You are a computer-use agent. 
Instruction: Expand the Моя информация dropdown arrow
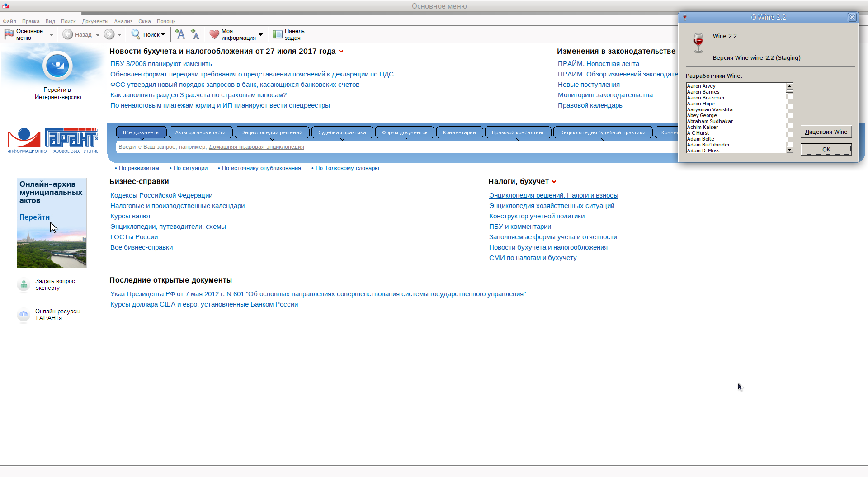coord(260,35)
